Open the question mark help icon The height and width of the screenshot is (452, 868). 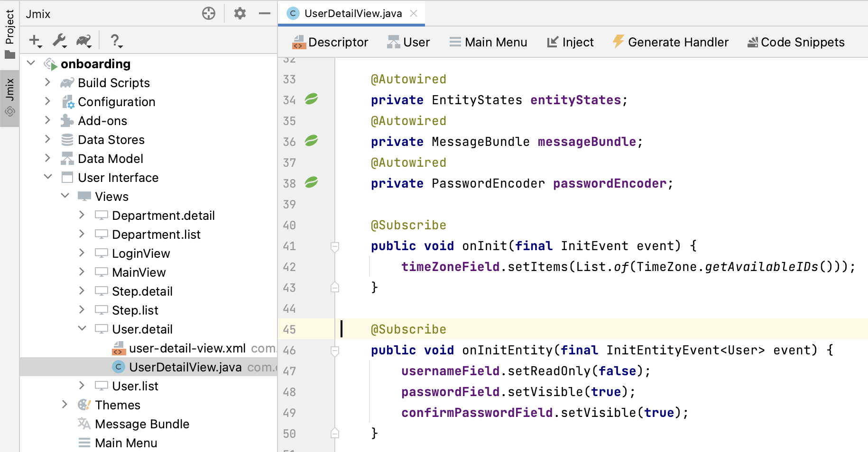pyautogui.click(x=116, y=41)
